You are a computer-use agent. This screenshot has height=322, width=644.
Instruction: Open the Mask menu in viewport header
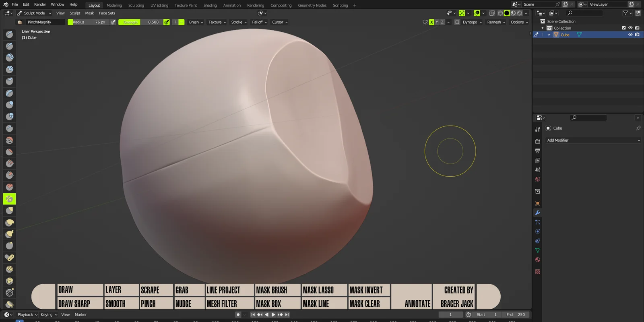tap(89, 13)
